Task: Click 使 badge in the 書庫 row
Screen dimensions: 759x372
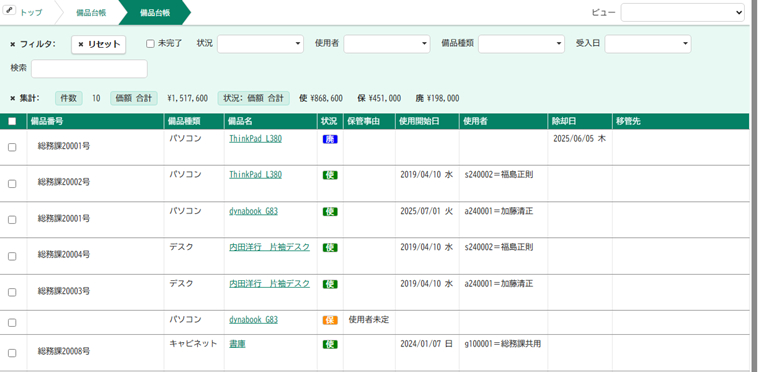Action: point(330,344)
